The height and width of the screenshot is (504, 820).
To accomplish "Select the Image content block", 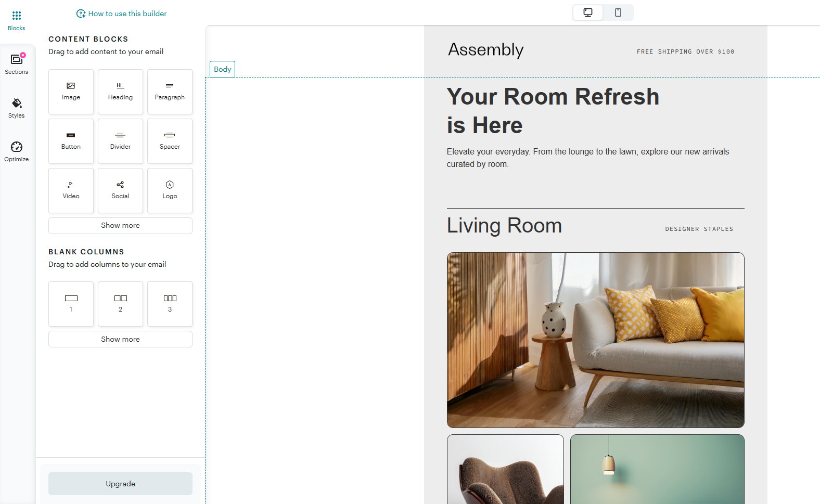I will point(71,92).
